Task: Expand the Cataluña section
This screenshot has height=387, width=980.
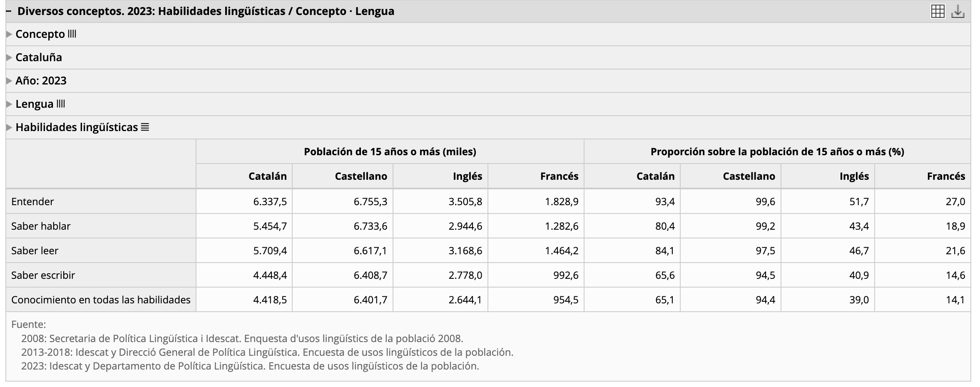Action: [x=9, y=57]
